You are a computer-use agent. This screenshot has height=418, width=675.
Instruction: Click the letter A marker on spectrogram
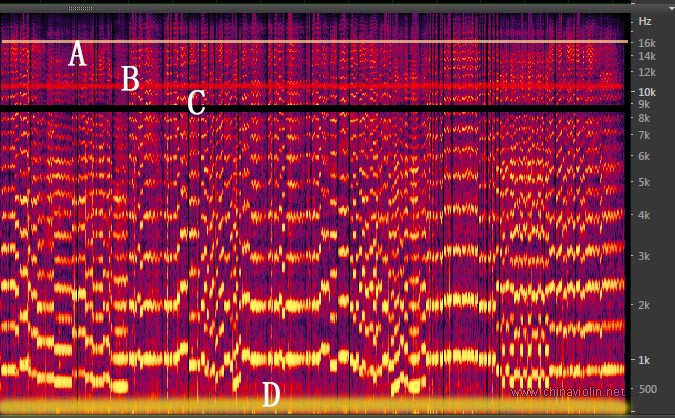(77, 54)
